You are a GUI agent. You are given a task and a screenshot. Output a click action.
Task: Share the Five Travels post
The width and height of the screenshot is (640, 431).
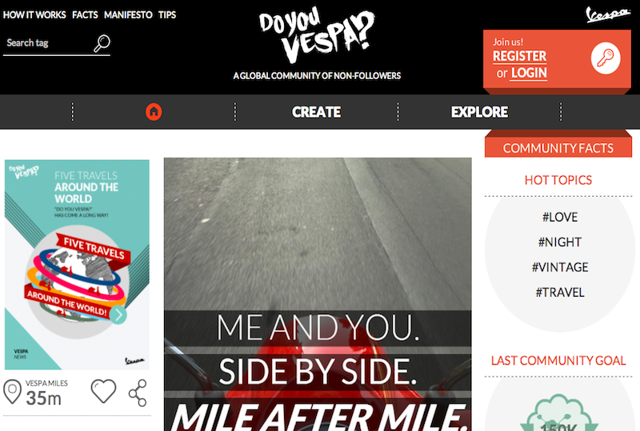(x=138, y=393)
